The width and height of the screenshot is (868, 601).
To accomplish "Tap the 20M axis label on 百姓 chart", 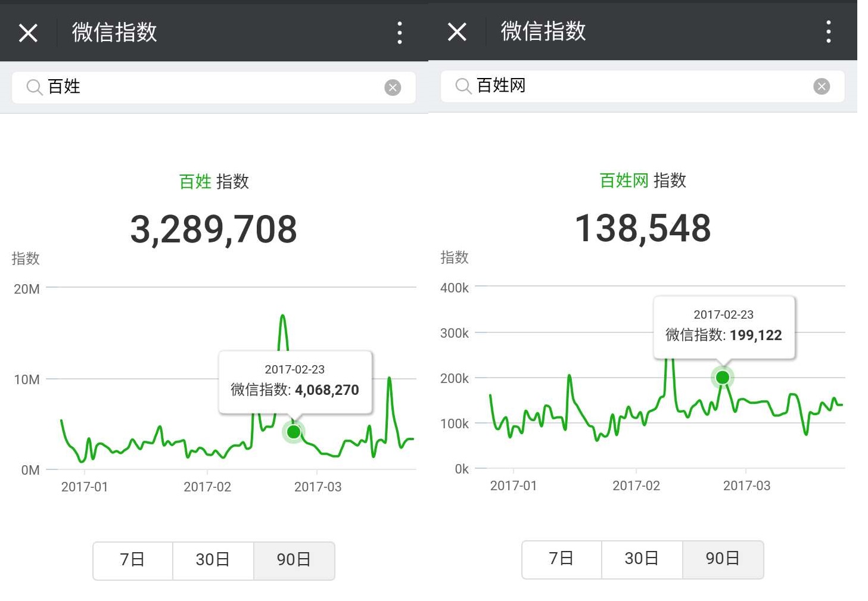I will tap(27, 289).
